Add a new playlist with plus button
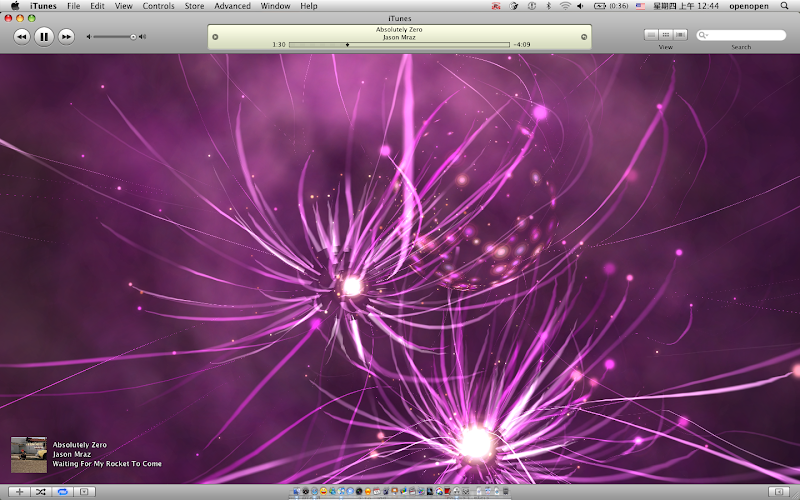This screenshot has height=500, width=800. [19, 492]
